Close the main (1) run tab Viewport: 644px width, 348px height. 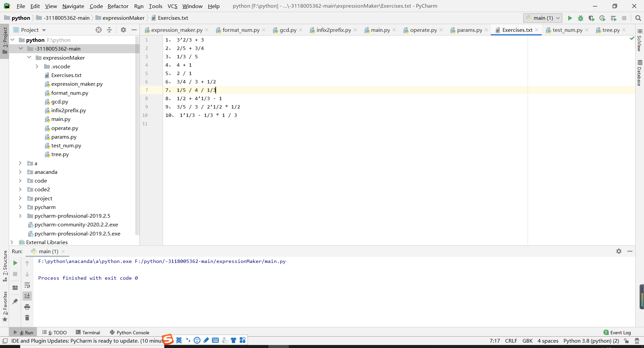(63, 252)
